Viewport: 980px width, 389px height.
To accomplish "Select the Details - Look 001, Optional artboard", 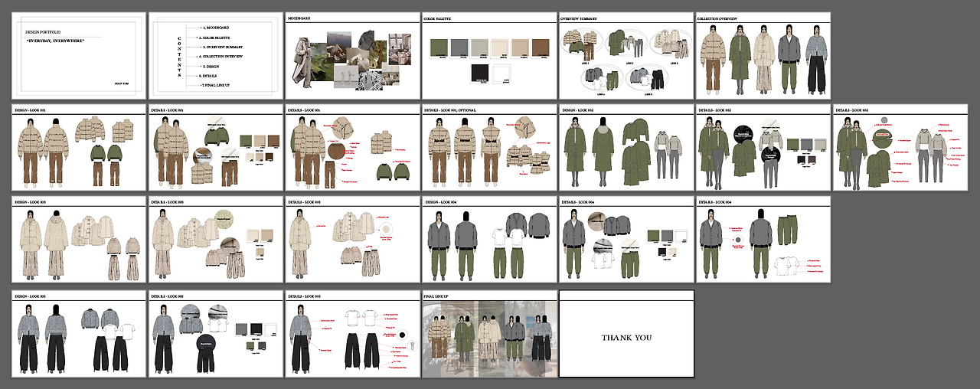I will 488,147.
